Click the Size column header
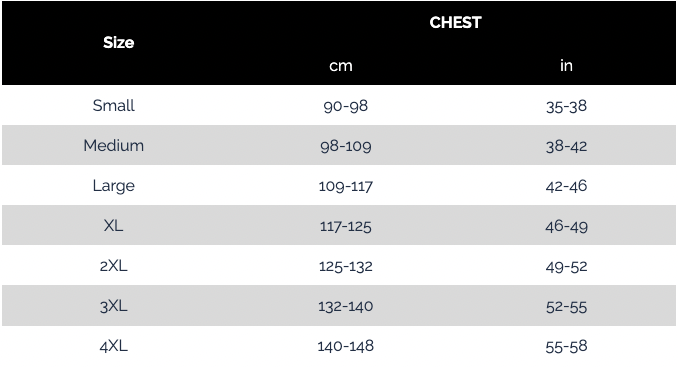 coord(118,42)
